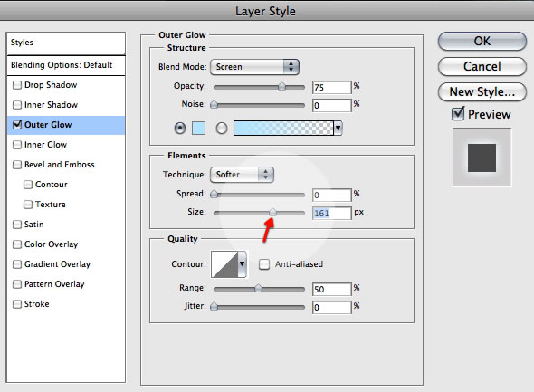Click the Opacity slider handle
This screenshot has height=392, width=534.
(281, 87)
